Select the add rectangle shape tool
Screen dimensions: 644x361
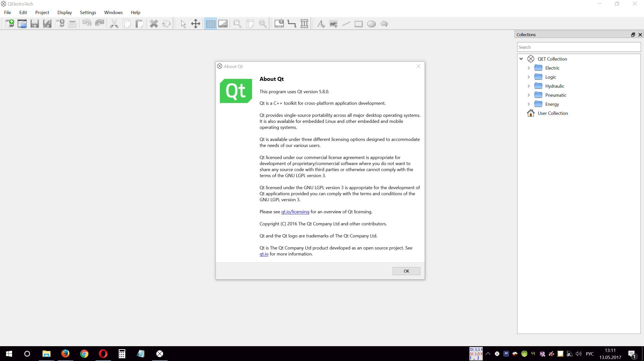[x=358, y=24]
